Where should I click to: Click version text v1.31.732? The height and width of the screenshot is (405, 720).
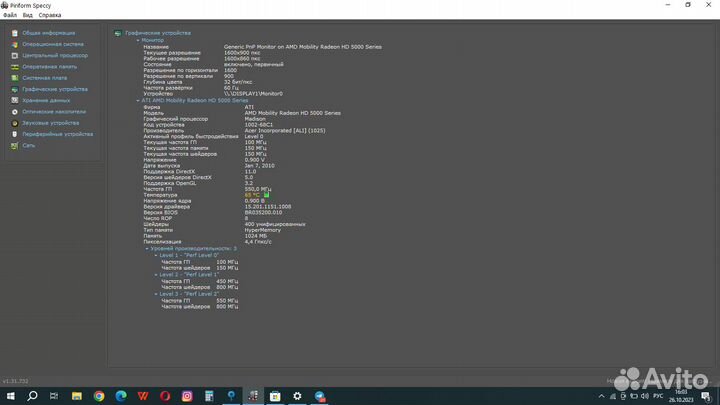pyautogui.click(x=15, y=381)
